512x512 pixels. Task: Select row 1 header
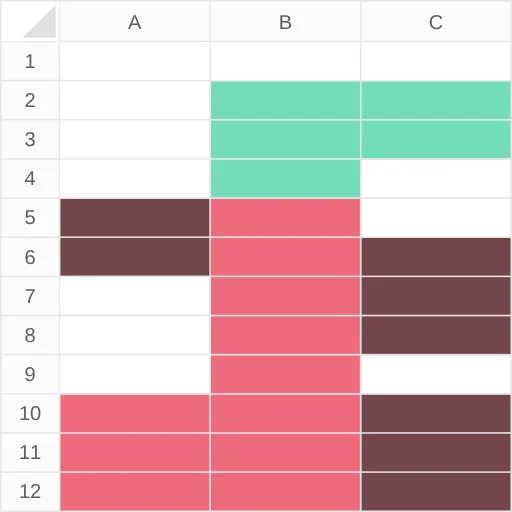coord(30,61)
